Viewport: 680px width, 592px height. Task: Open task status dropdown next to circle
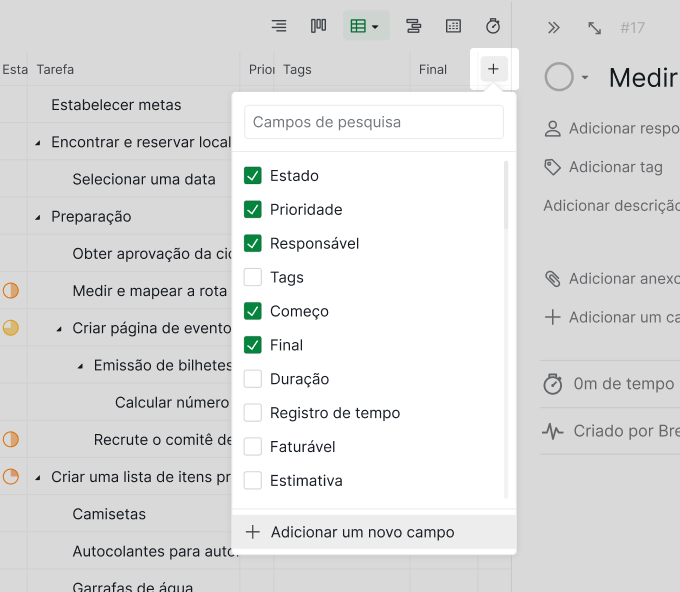tap(585, 78)
